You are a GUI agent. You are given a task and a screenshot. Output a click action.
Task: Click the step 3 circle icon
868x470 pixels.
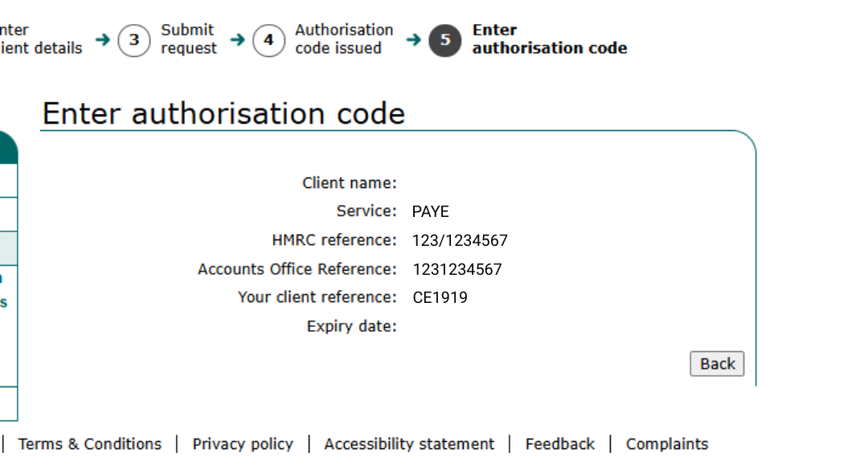(134, 40)
